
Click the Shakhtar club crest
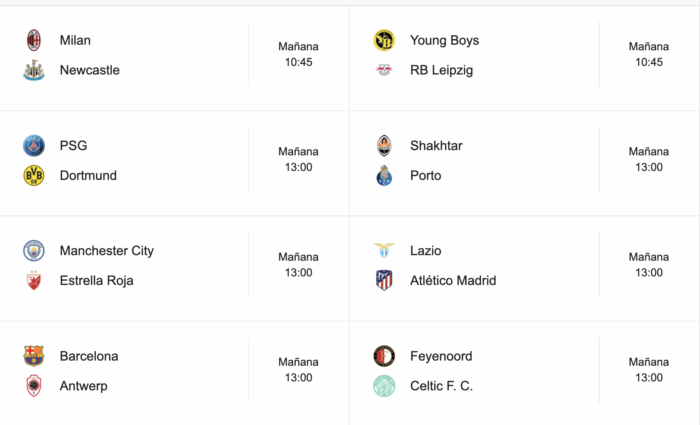(384, 146)
